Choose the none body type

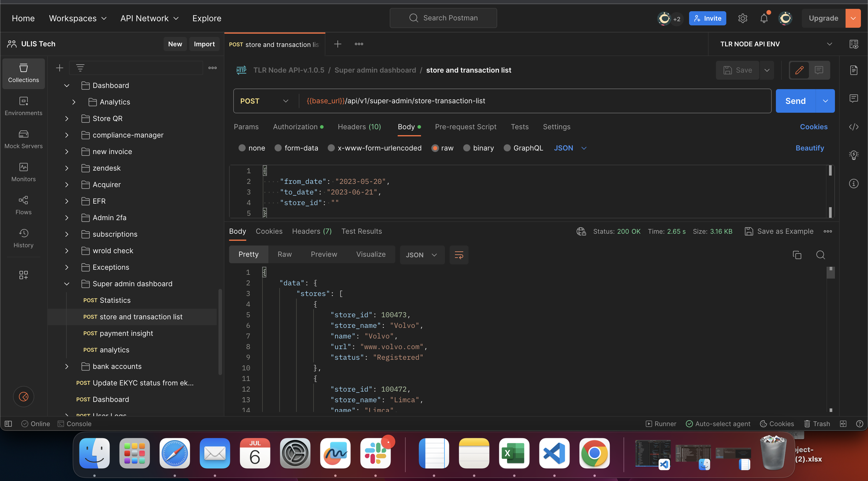[x=242, y=148]
